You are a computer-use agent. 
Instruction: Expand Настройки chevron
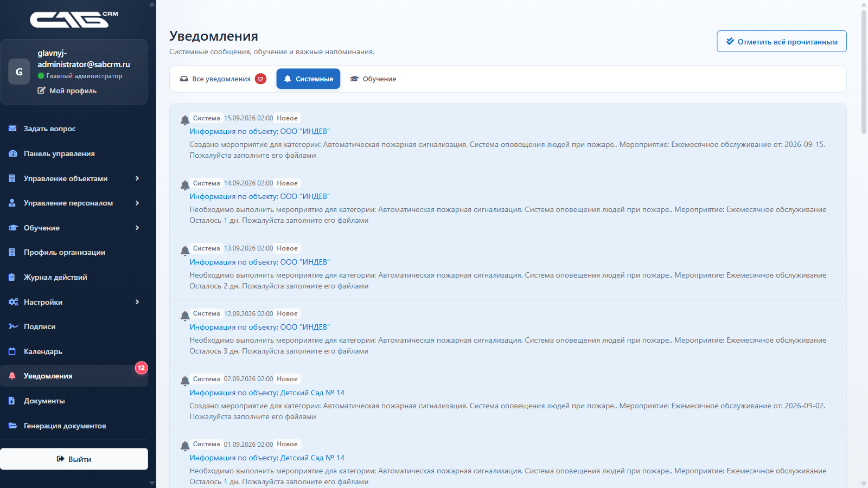[137, 302]
